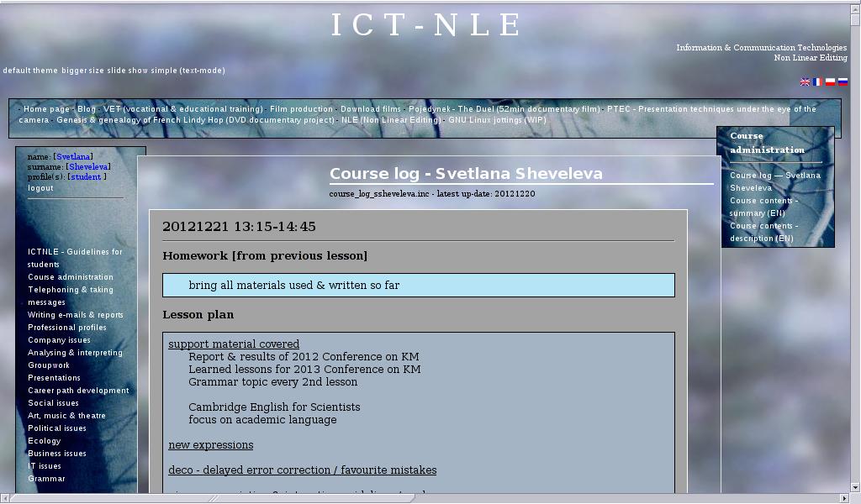Go to the Blog menu item

point(87,109)
